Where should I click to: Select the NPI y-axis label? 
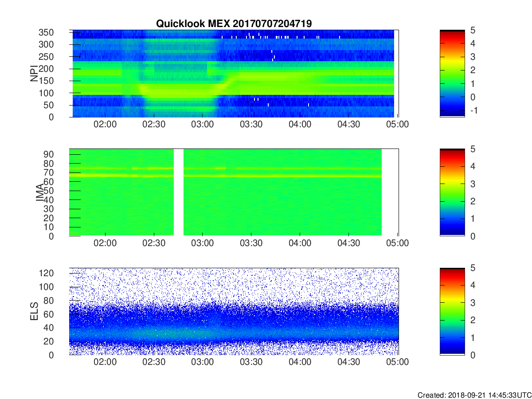[34, 74]
